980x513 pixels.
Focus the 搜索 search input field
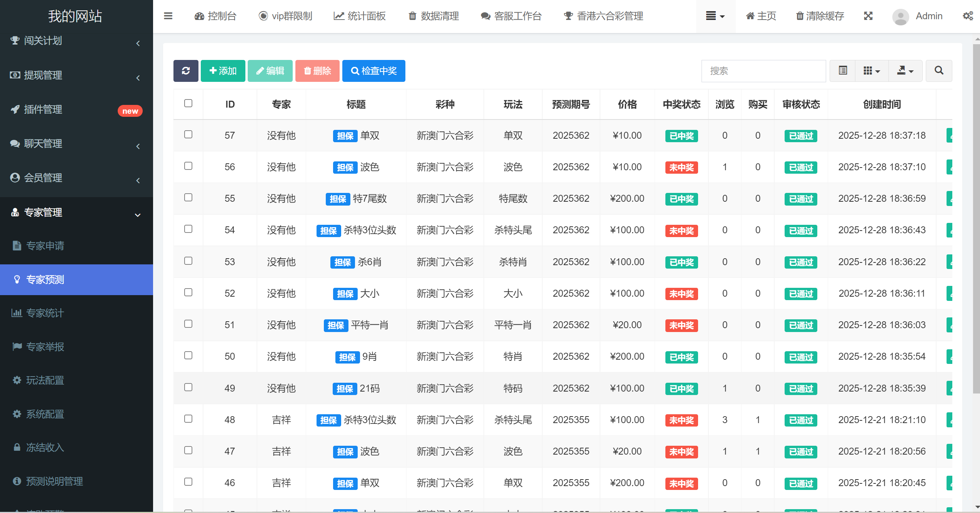763,71
